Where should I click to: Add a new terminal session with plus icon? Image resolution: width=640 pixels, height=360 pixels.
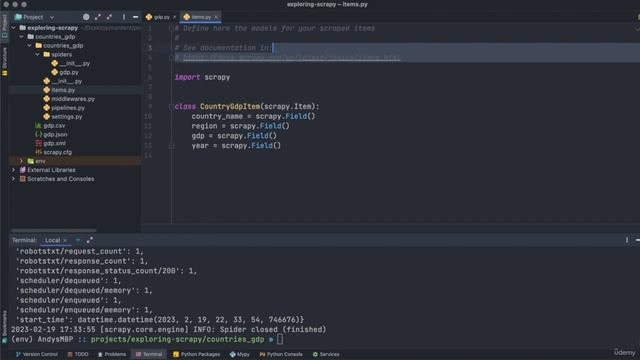[78, 240]
